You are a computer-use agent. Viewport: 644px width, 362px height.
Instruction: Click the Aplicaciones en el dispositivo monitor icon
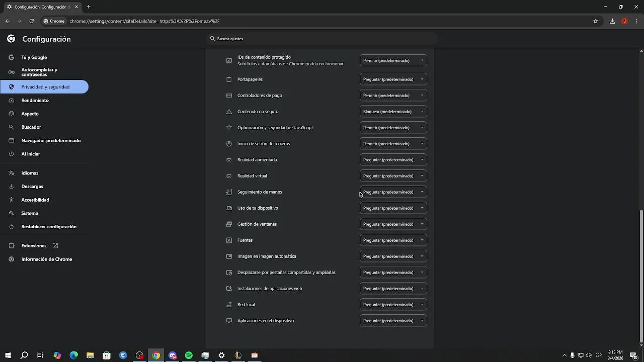pyautogui.click(x=229, y=321)
